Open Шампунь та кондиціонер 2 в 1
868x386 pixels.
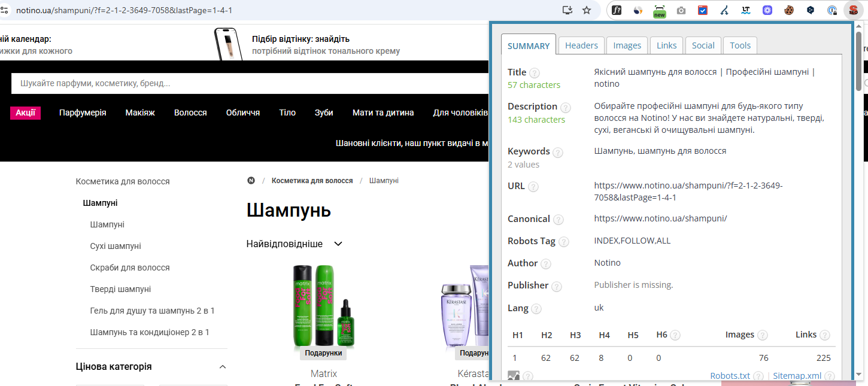point(150,332)
